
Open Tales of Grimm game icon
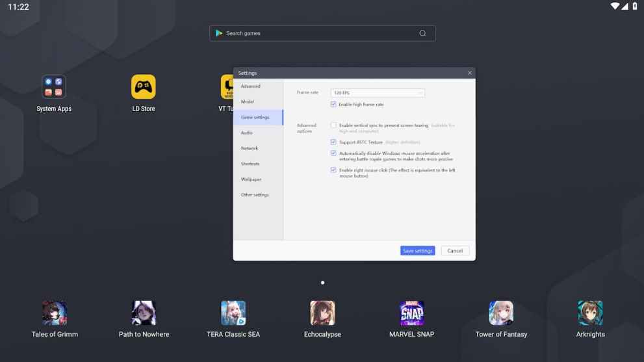(55, 313)
